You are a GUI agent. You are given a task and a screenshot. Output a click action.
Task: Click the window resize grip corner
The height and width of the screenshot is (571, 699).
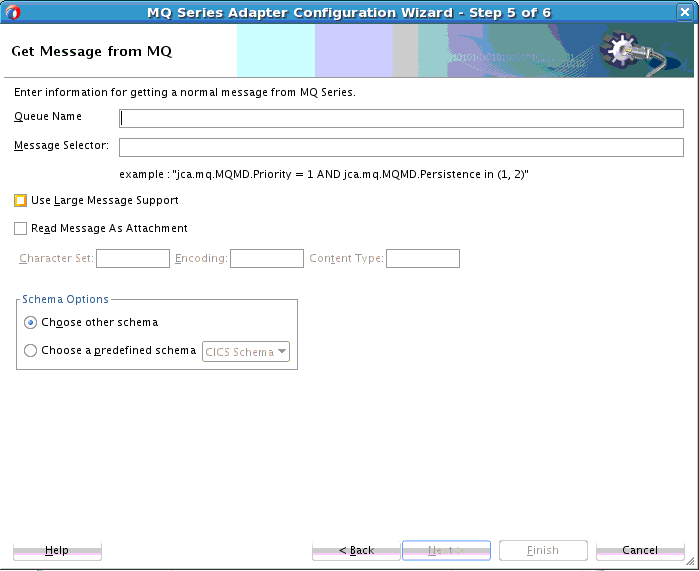click(x=691, y=562)
